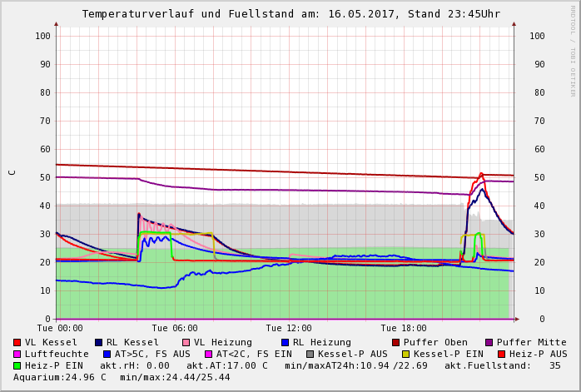Click the purple Puffer Mitte legend swatch
The width and height of the screenshot is (581, 392).
point(489,342)
